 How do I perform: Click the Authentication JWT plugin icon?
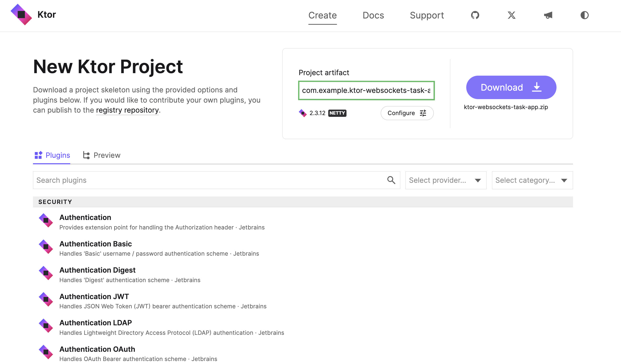click(x=46, y=299)
